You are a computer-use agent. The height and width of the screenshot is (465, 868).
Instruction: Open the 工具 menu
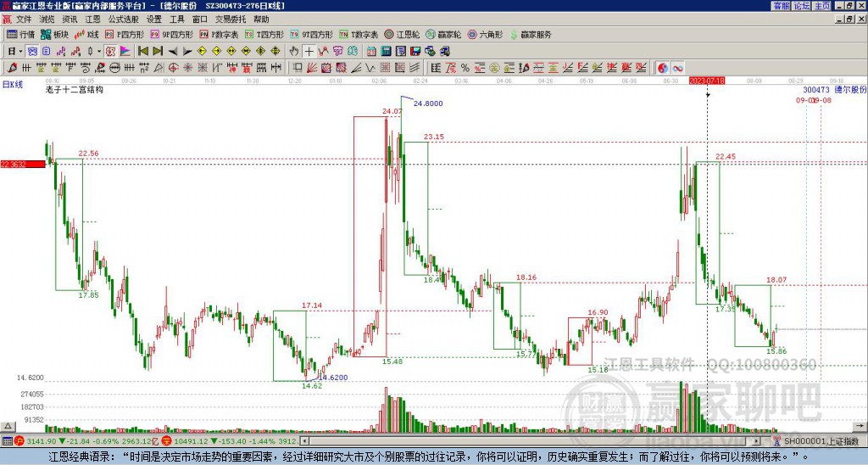[177, 20]
